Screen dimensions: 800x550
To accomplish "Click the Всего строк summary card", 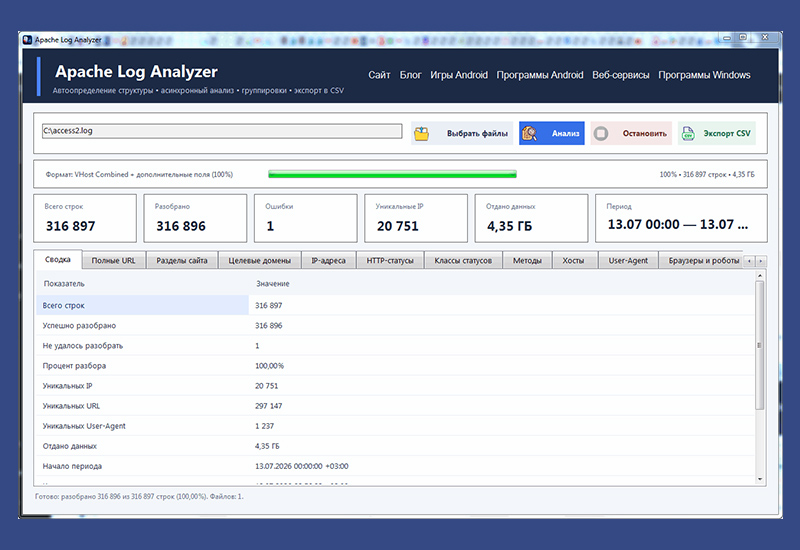I will click(x=85, y=218).
